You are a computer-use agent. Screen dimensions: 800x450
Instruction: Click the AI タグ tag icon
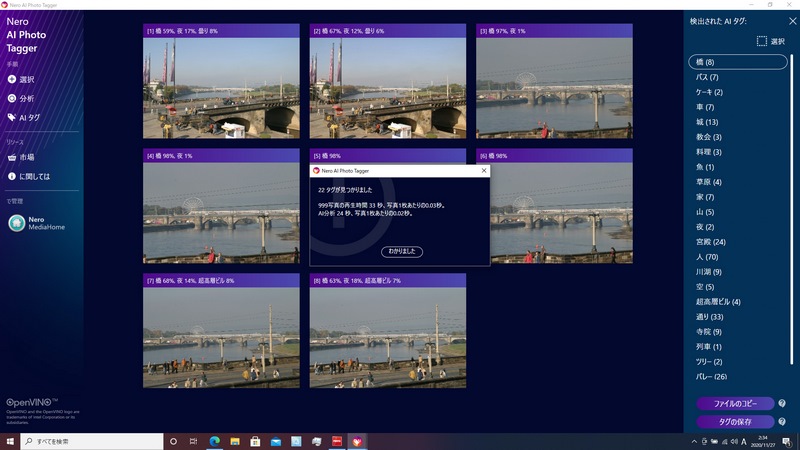(12, 117)
